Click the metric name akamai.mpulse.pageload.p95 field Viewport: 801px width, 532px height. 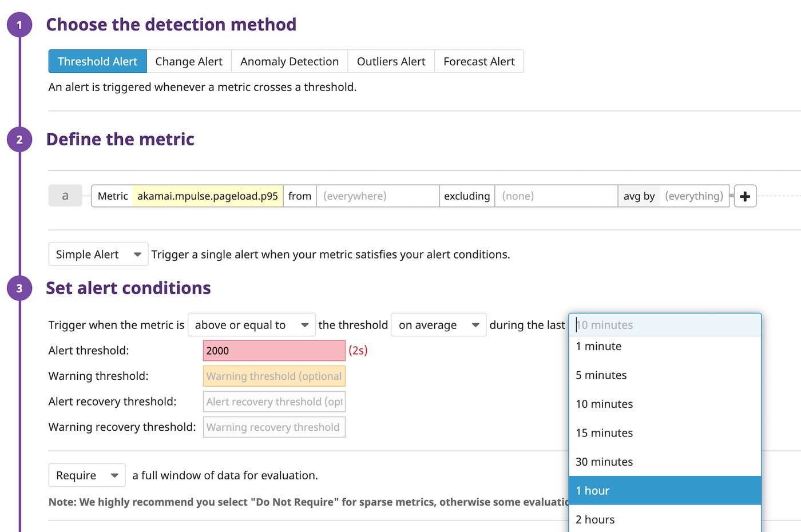point(208,196)
